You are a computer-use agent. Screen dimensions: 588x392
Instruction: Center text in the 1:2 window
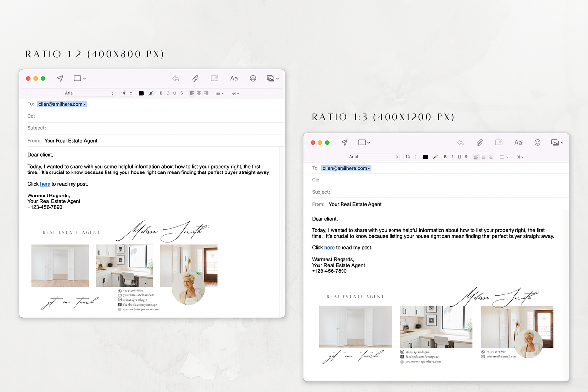point(199,93)
